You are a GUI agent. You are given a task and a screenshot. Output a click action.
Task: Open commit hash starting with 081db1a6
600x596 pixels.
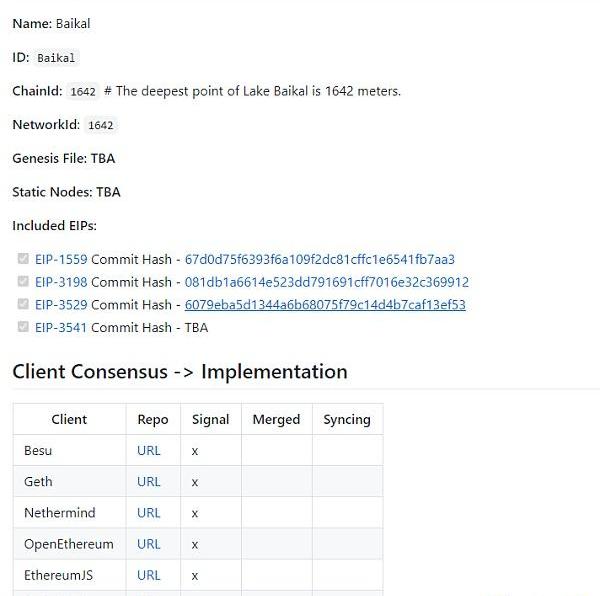tap(327, 282)
